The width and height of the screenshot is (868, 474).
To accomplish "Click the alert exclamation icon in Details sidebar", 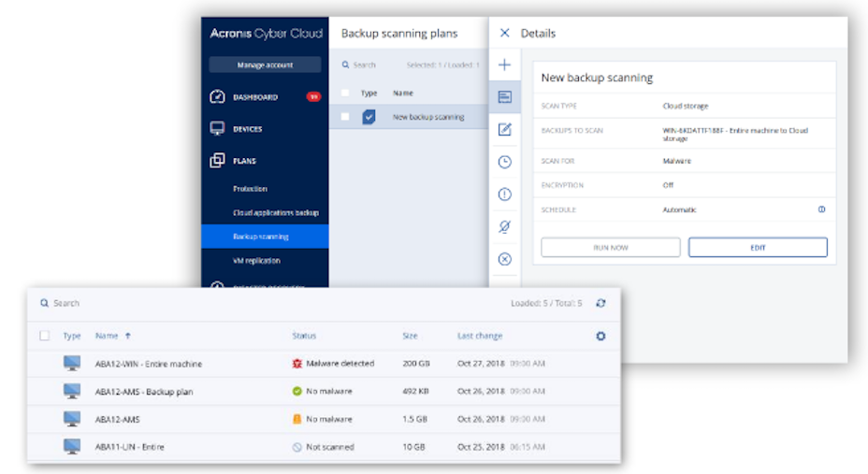I will [x=504, y=194].
